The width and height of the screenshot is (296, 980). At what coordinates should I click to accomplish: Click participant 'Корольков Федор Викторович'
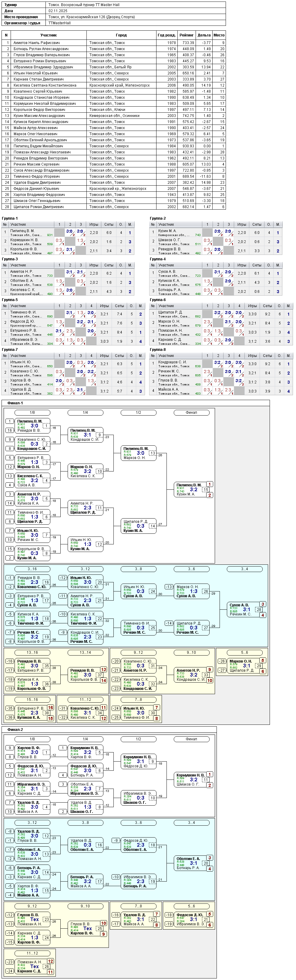39,110
